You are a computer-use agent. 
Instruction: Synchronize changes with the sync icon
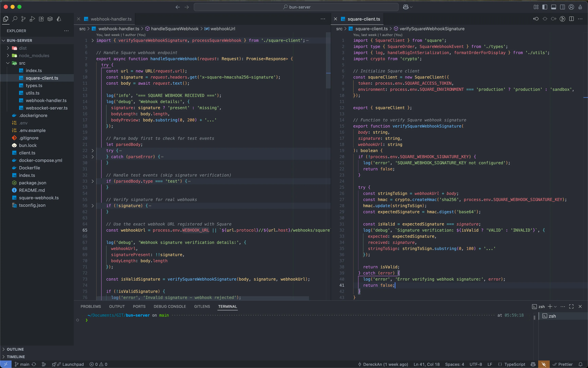tap(34, 364)
